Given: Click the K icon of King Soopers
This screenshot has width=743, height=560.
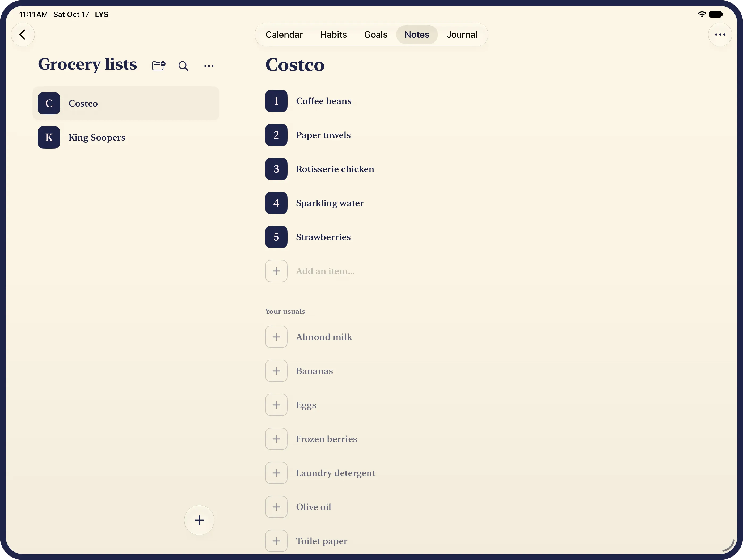Looking at the screenshot, I should [x=49, y=137].
